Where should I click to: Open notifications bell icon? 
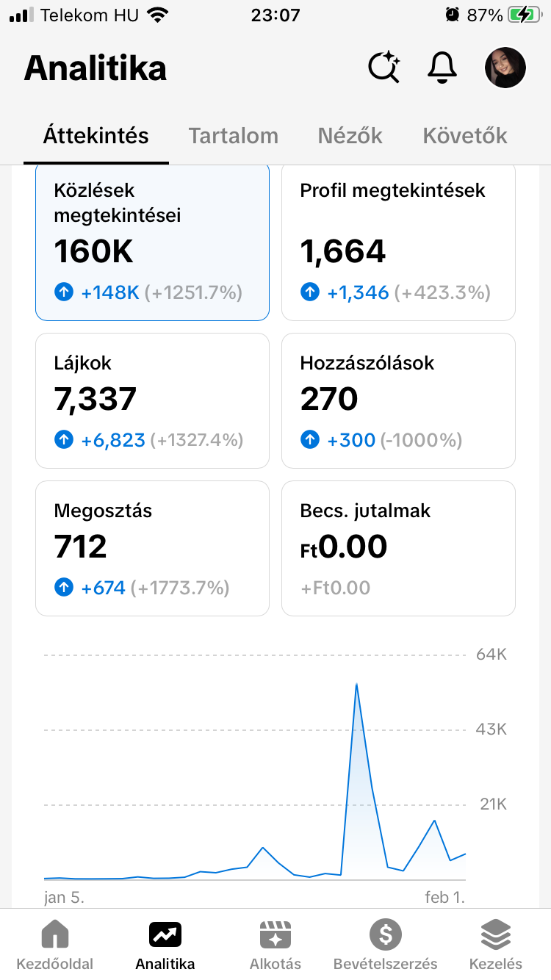442,68
